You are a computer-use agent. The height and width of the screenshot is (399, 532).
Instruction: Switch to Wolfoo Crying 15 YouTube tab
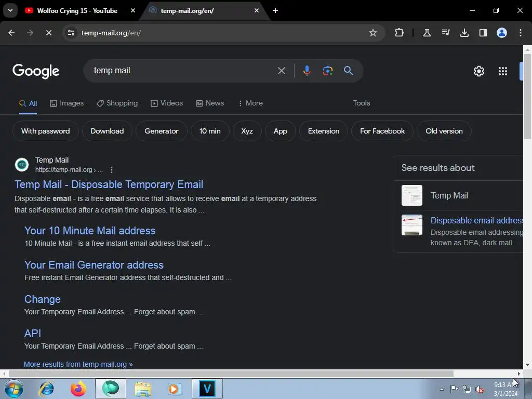click(x=77, y=10)
